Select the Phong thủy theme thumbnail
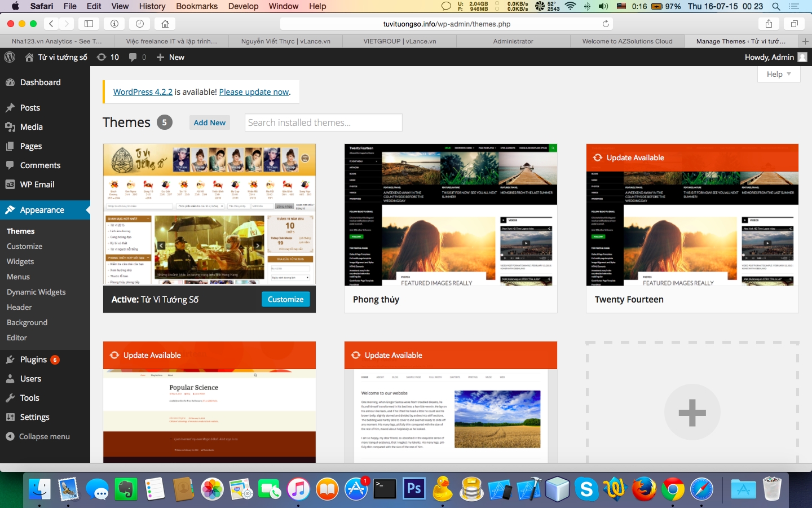The width and height of the screenshot is (812, 508). (x=451, y=214)
